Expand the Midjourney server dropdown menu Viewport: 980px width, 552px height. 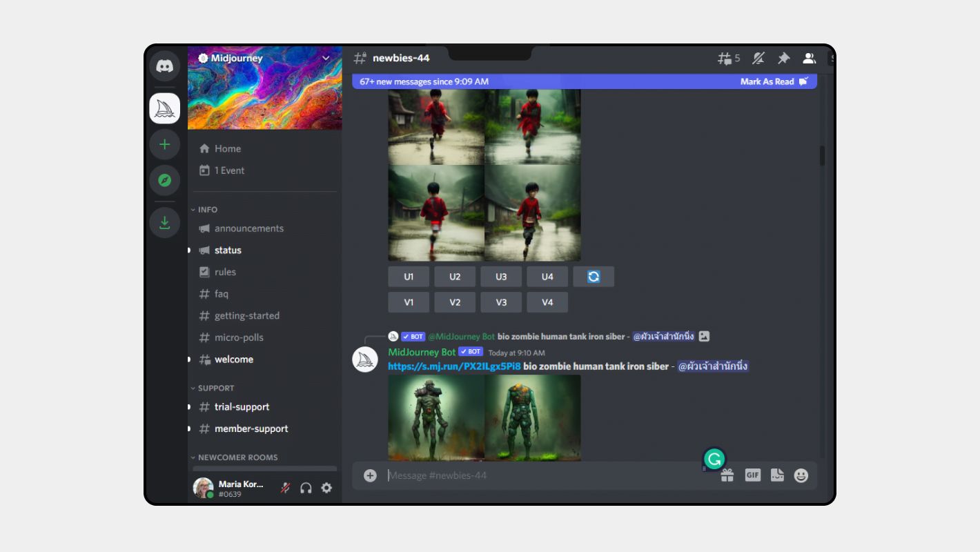pyautogui.click(x=326, y=59)
